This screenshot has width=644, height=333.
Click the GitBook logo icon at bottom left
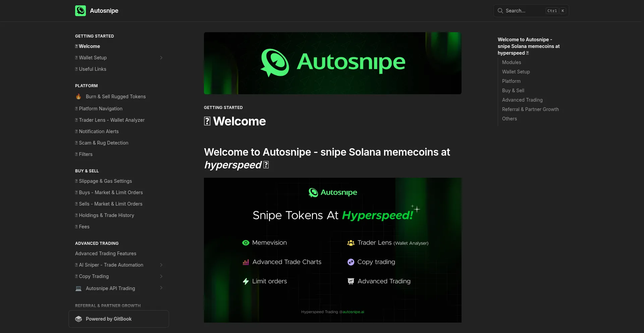(78, 319)
